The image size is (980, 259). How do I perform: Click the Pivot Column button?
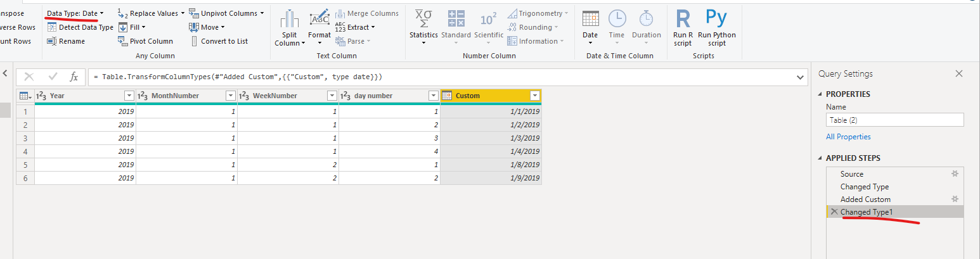pyautogui.click(x=146, y=41)
